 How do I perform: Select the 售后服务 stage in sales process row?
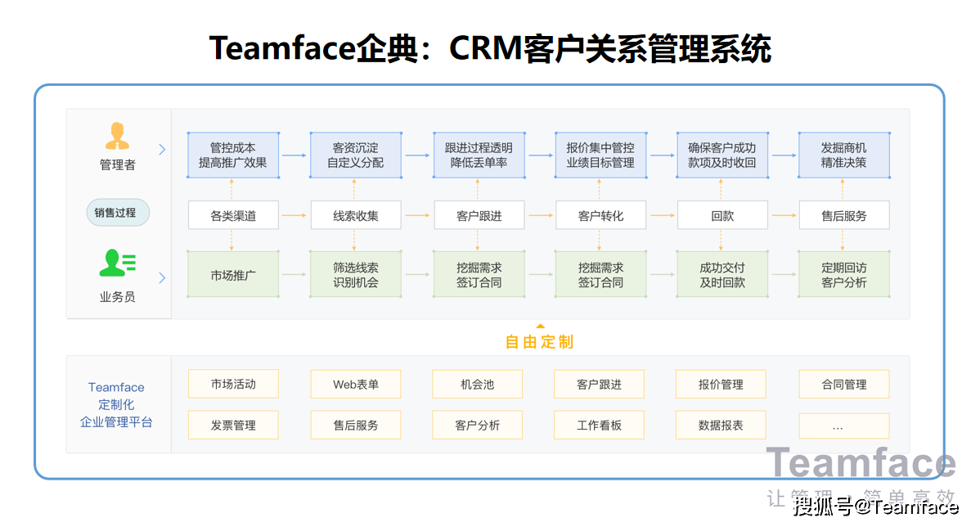(843, 216)
